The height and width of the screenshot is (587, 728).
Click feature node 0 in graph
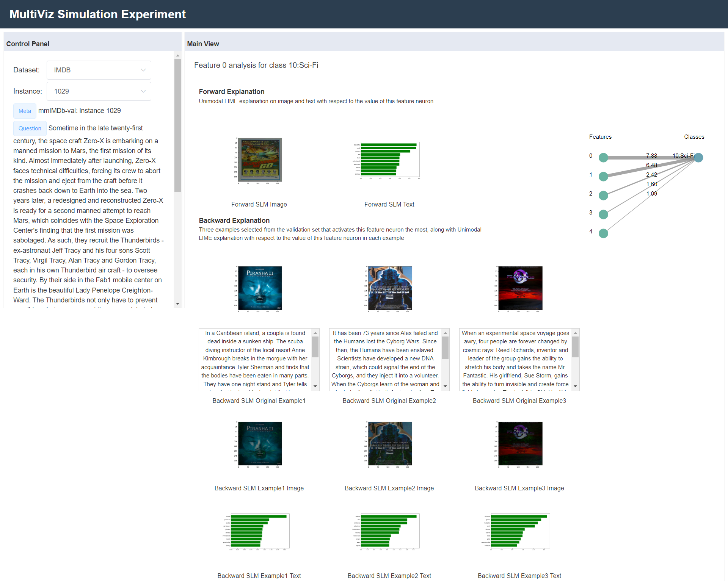(x=603, y=158)
